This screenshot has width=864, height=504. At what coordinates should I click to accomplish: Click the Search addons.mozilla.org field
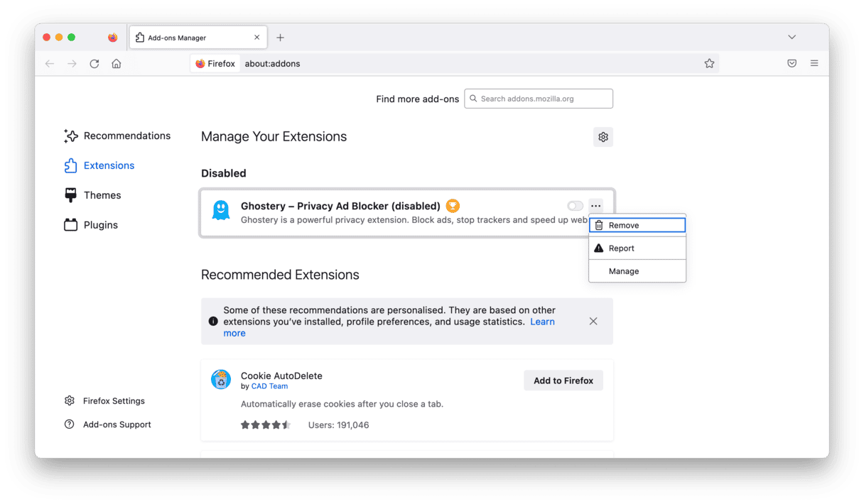click(539, 99)
